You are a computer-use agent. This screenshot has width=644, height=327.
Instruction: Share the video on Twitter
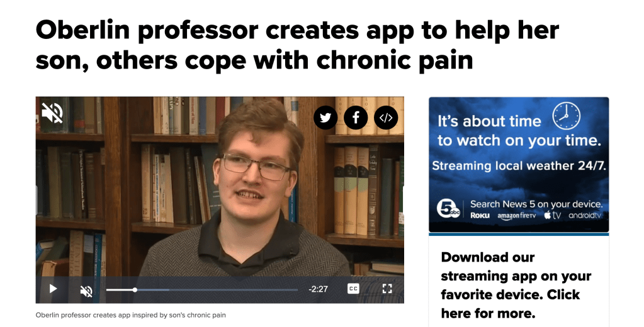point(325,118)
